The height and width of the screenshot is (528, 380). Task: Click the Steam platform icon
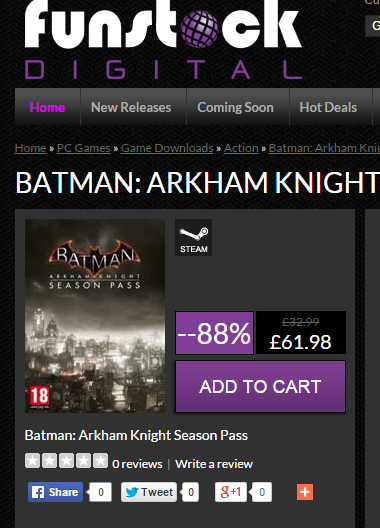click(193, 237)
